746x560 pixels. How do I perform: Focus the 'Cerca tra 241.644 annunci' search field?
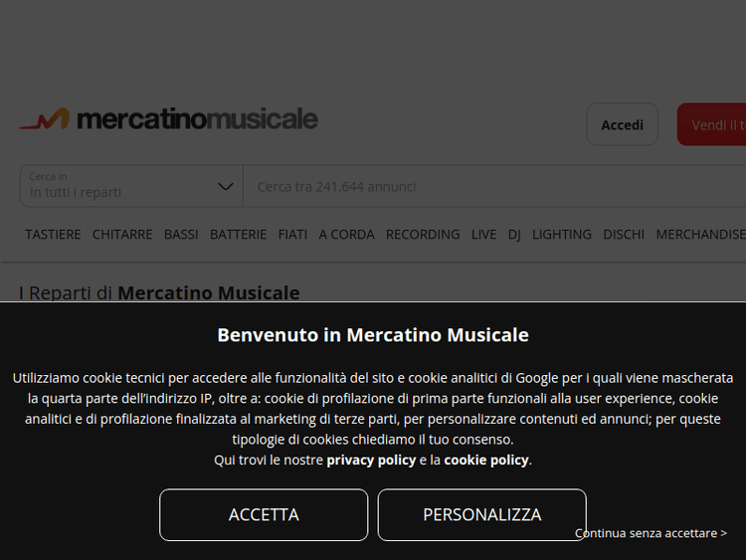click(494, 186)
